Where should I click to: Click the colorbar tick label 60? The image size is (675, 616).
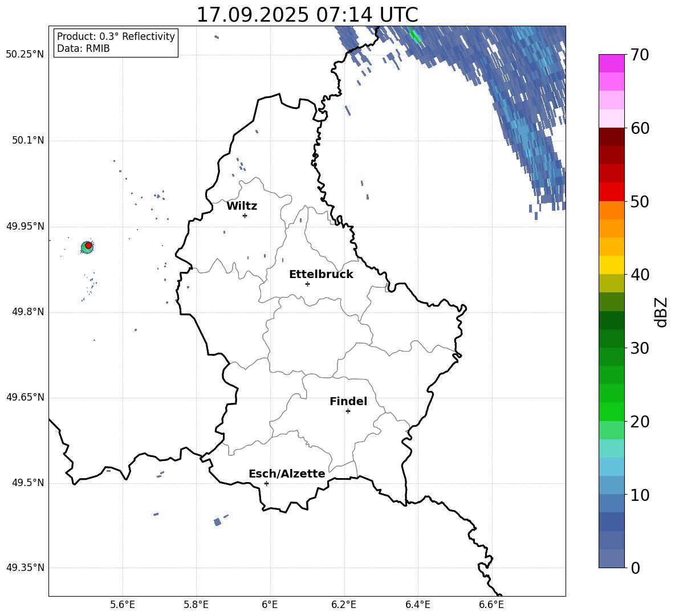(639, 128)
